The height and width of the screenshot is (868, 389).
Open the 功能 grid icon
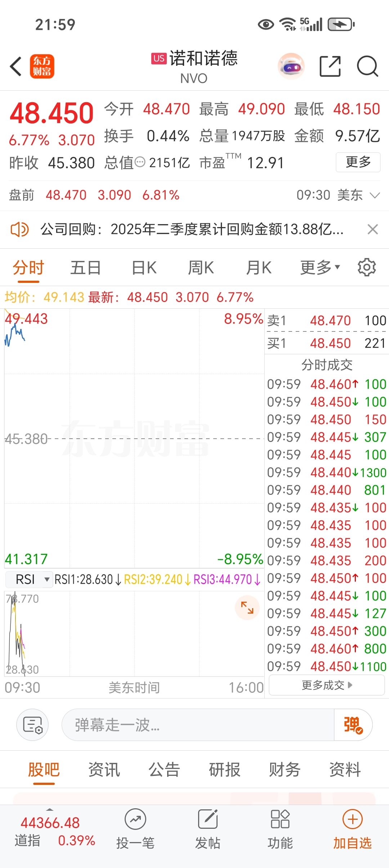[x=280, y=819]
